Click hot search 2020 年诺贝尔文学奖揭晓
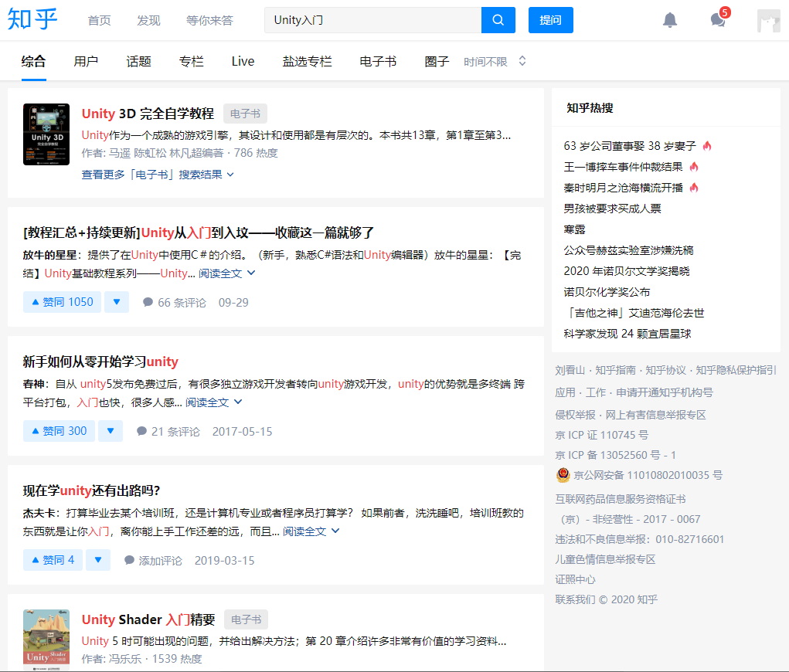 coord(627,271)
